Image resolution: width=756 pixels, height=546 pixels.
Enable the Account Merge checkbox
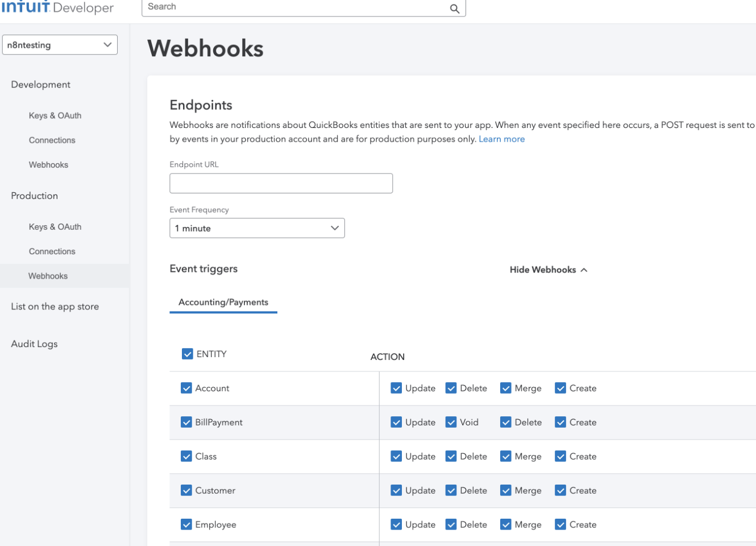click(x=505, y=388)
